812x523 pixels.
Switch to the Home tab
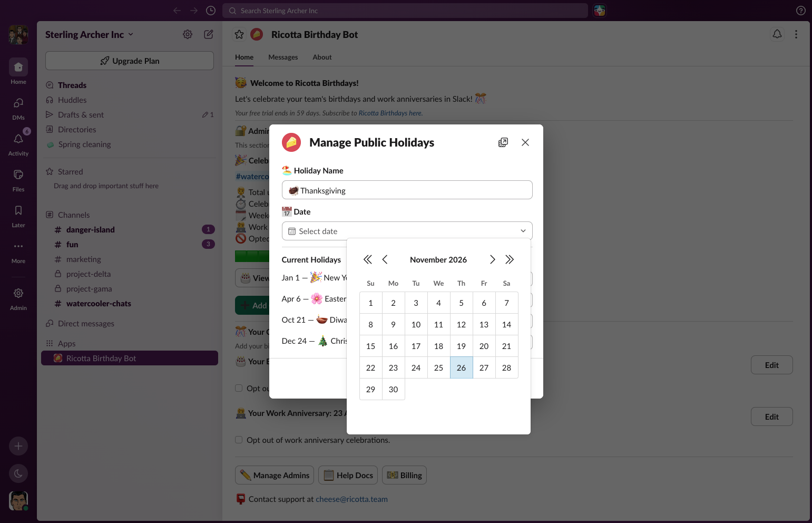tap(244, 57)
